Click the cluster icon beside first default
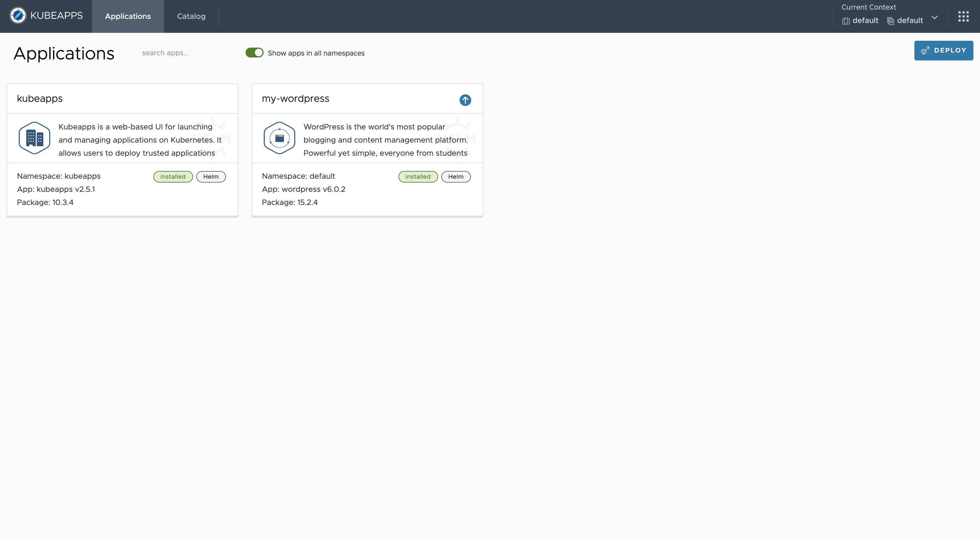 pyautogui.click(x=846, y=21)
